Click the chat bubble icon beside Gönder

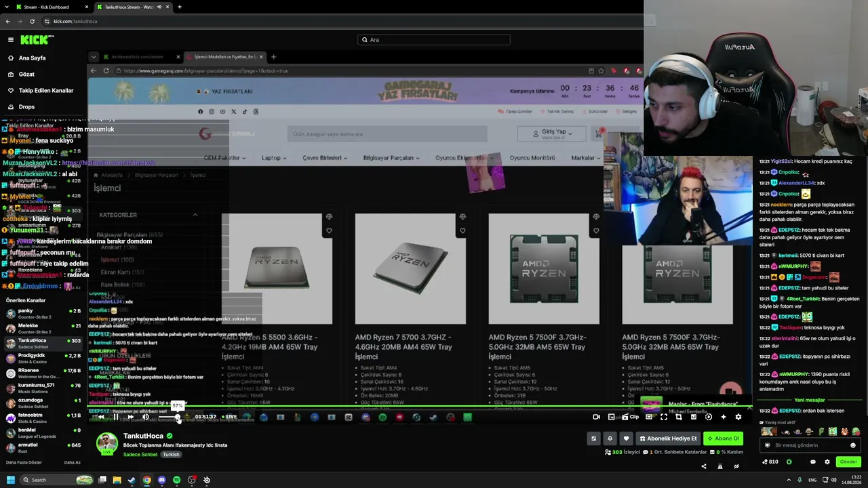[x=813, y=462]
